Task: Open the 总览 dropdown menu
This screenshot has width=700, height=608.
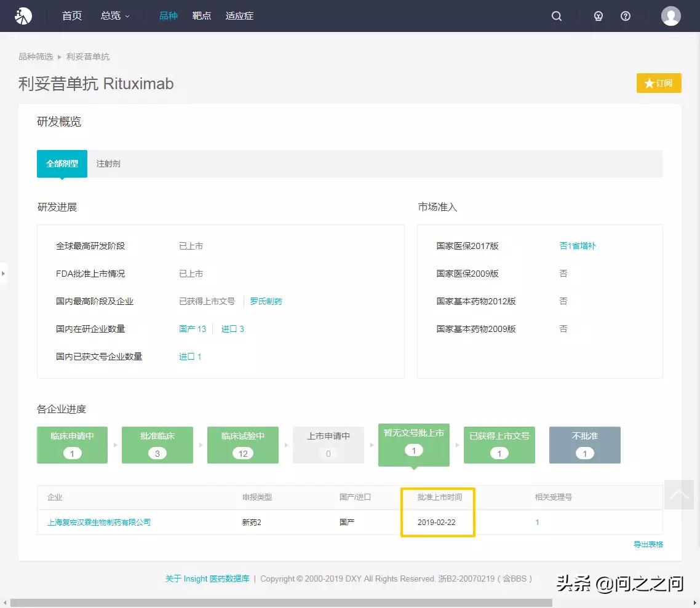Action: tap(115, 16)
